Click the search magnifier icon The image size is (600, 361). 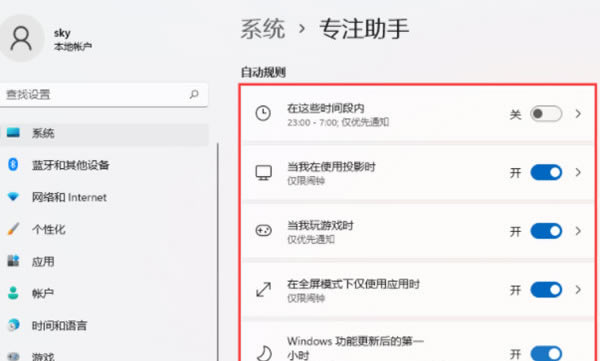[194, 94]
